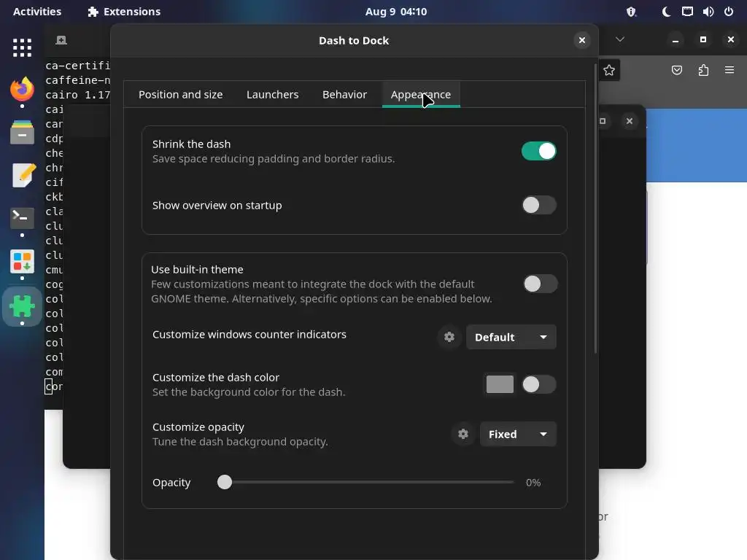Open the Activities overview
Screen dimensions: 747x560
pos(36,12)
